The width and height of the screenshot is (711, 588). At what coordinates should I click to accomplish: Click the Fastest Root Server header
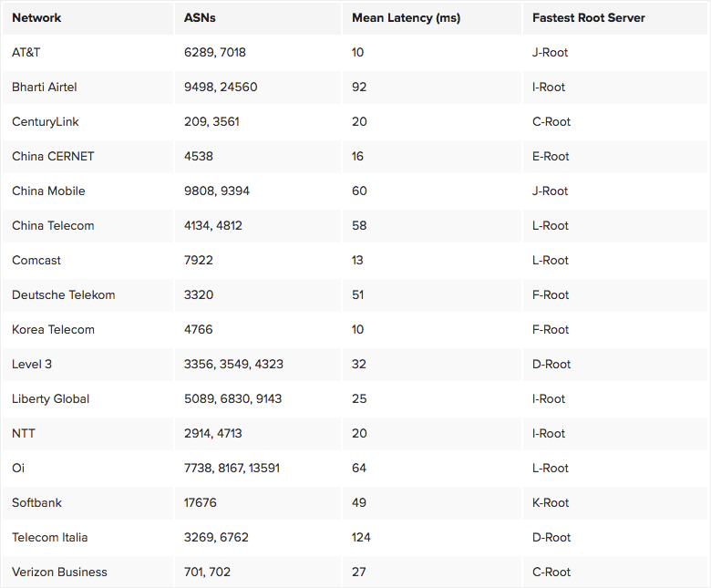[x=589, y=18]
